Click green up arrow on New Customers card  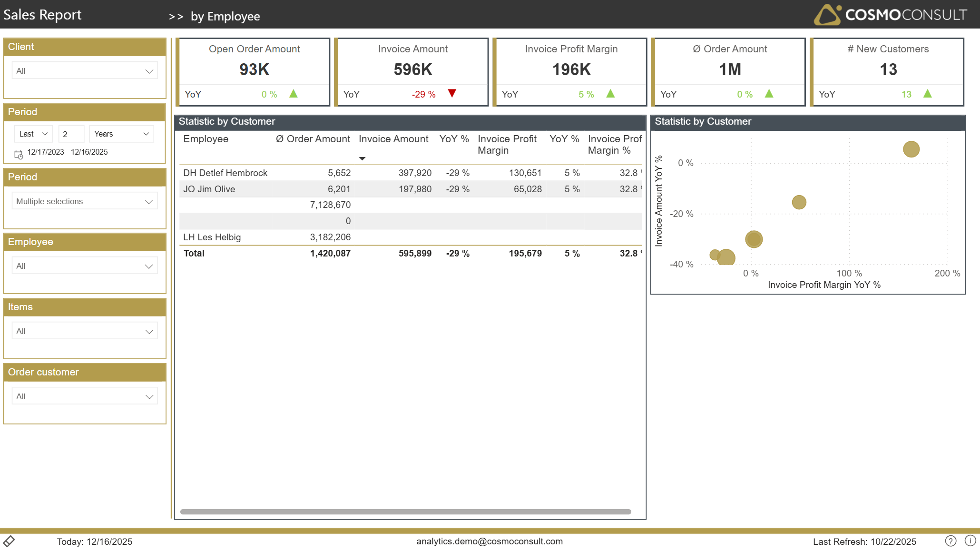click(x=927, y=94)
